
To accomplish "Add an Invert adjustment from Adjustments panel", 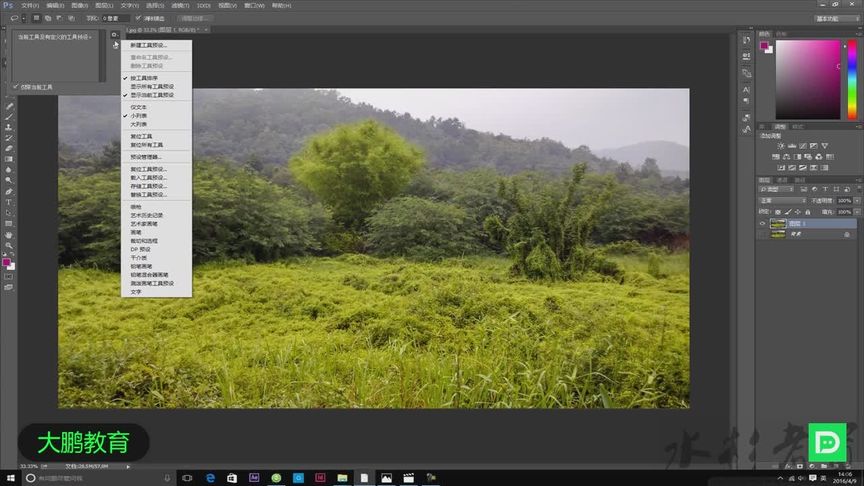I will [781, 168].
